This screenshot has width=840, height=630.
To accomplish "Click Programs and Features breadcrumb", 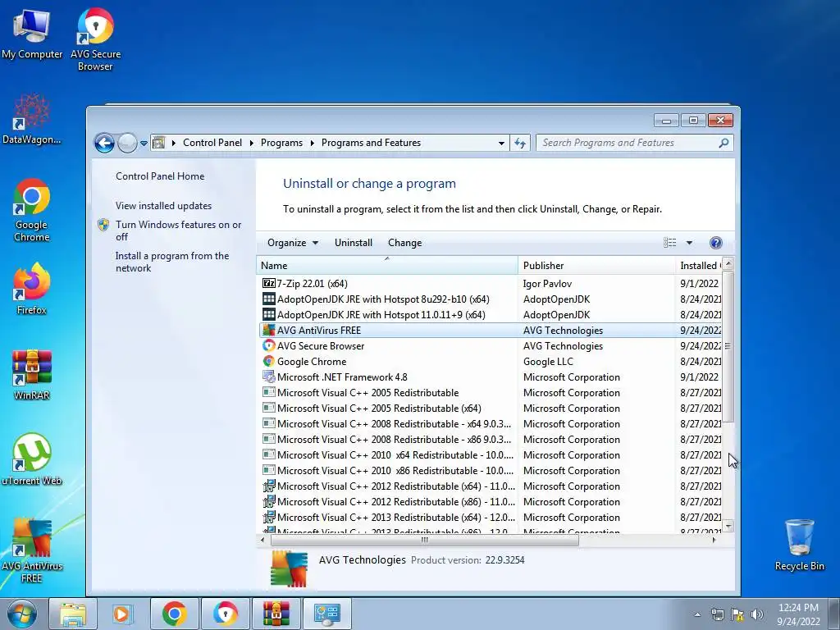I will pyautogui.click(x=371, y=143).
